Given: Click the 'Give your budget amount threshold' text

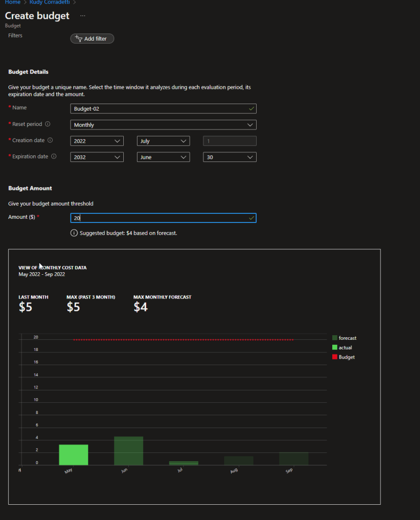Looking at the screenshot, I should point(51,204).
